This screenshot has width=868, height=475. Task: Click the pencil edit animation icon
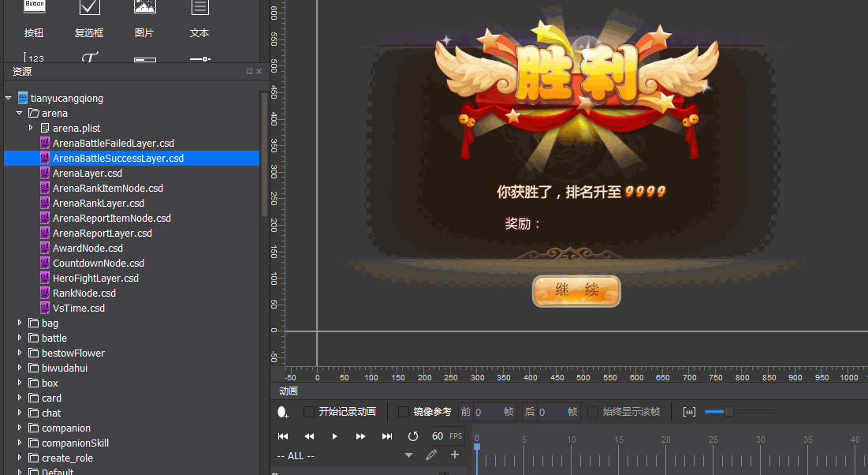[x=431, y=455]
